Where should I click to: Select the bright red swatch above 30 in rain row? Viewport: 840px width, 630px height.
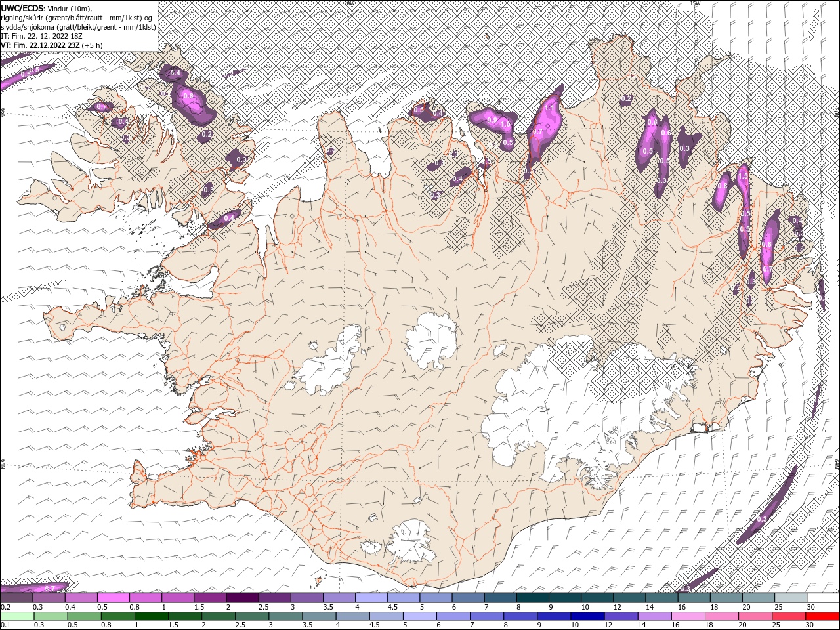point(824,616)
